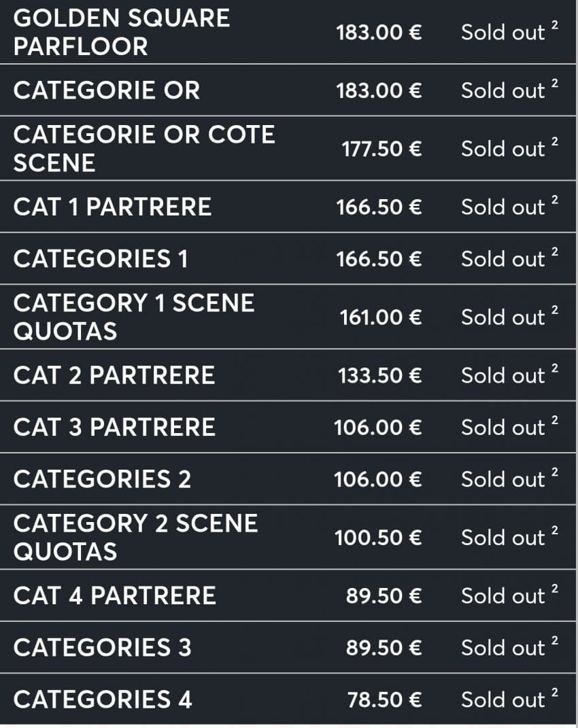Click the 78.50 € price
This screenshot has width=578, height=728.
(x=384, y=699)
